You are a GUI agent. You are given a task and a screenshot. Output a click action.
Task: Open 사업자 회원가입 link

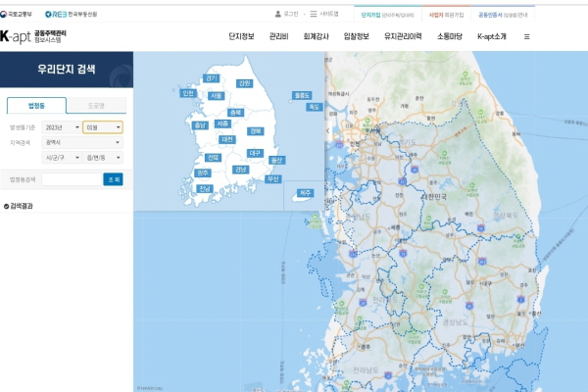446,15
